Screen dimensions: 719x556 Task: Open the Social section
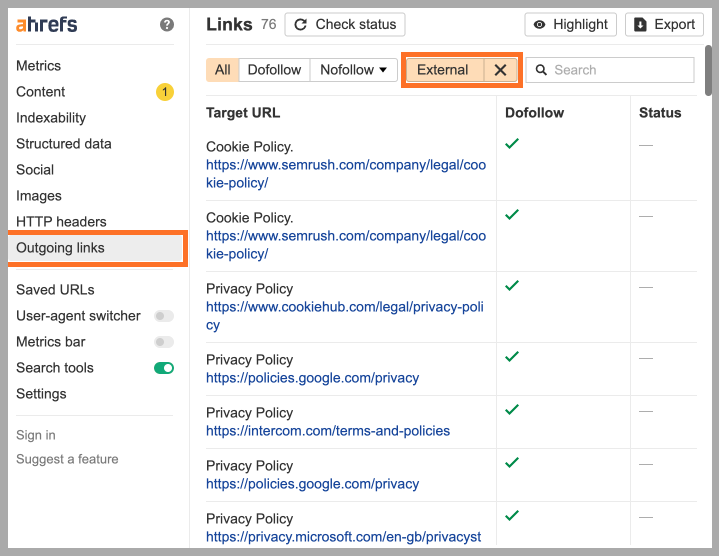pos(35,170)
